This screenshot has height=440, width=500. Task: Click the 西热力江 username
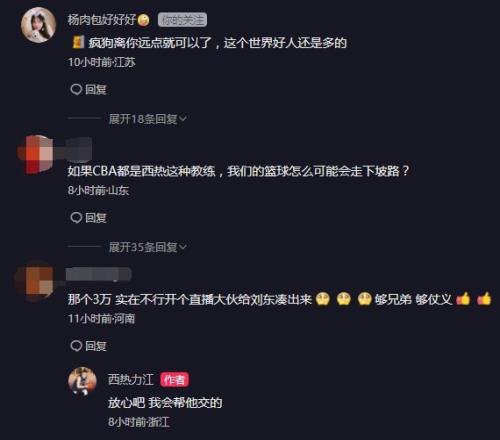131,380
